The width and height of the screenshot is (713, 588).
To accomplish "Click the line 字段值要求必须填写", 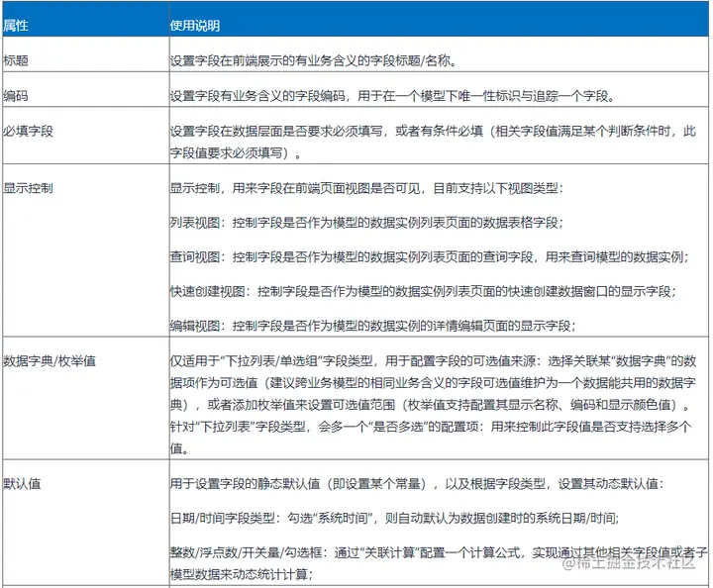I will [x=236, y=153].
